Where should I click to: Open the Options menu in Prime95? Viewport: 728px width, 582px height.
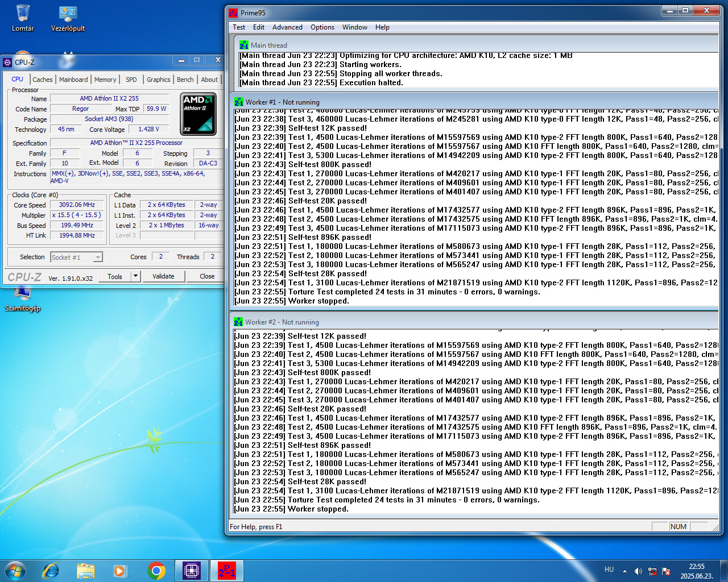click(x=322, y=27)
